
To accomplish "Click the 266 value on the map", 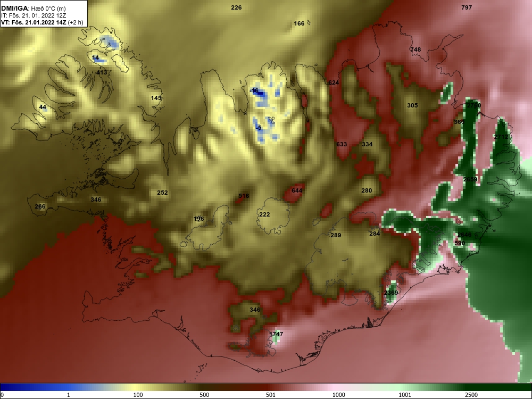I will pyautogui.click(x=40, y=206).
